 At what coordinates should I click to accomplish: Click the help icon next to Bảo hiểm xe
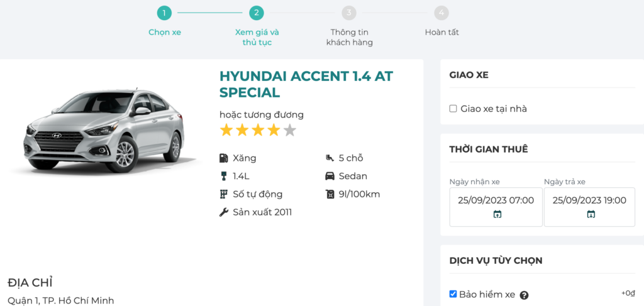(x=524, y=295)
